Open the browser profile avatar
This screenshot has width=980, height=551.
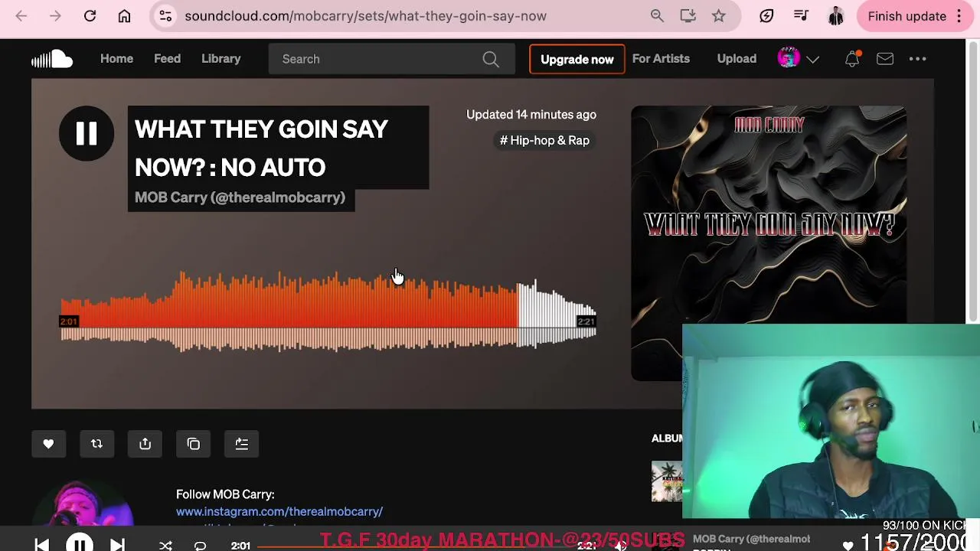pyautogui.click(x=835, y=16)
